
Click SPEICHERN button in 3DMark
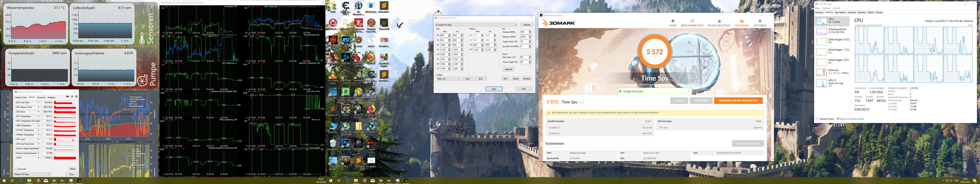coord(701,101)
